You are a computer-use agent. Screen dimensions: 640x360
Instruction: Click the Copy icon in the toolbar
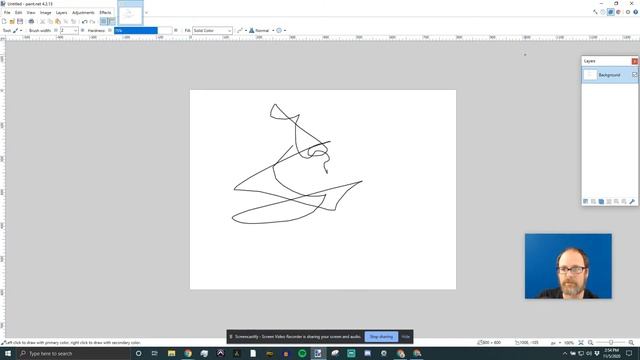pos(50,21)
